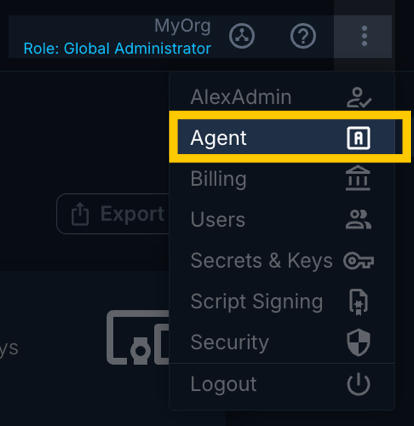This screenshot has width=414, height=426.
Task: Choose Logout from the menu
Action: pyautogui.click(x=282, y=384)
